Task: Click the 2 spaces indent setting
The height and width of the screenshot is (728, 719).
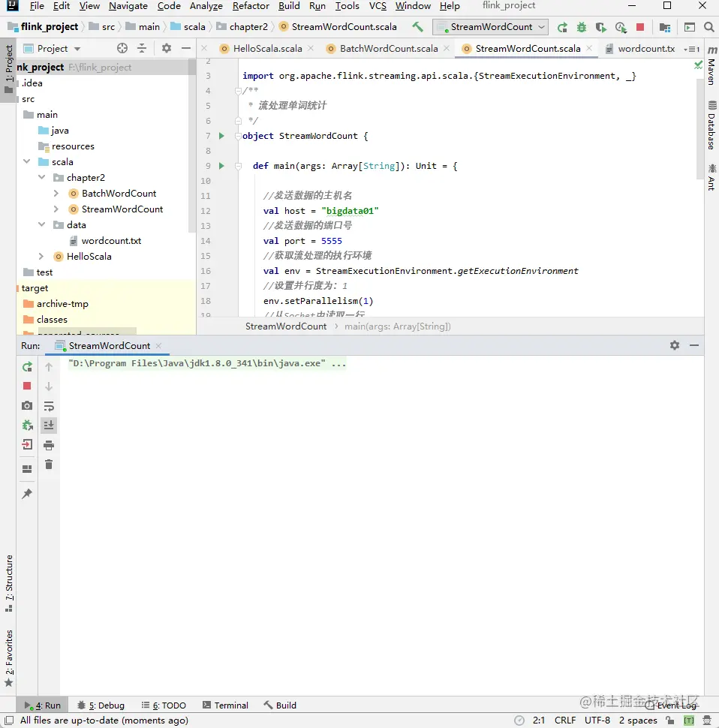Action: [x=638, y=720]
